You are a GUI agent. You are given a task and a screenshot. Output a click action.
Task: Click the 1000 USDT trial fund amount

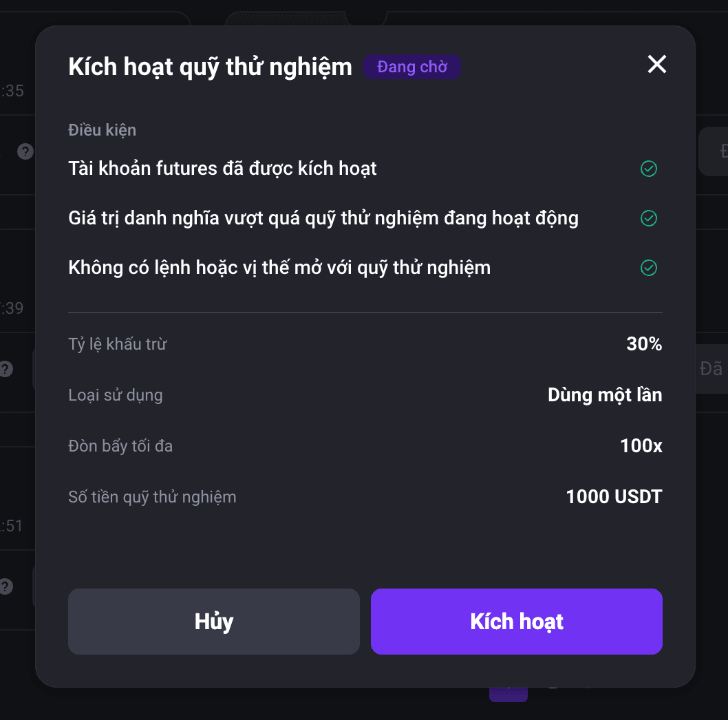point(614,496)
